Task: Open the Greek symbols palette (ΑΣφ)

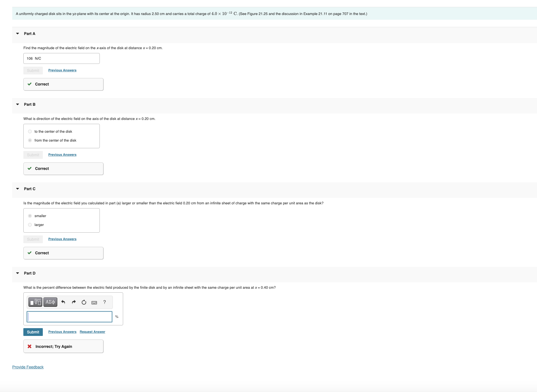Action: (50, 302)
